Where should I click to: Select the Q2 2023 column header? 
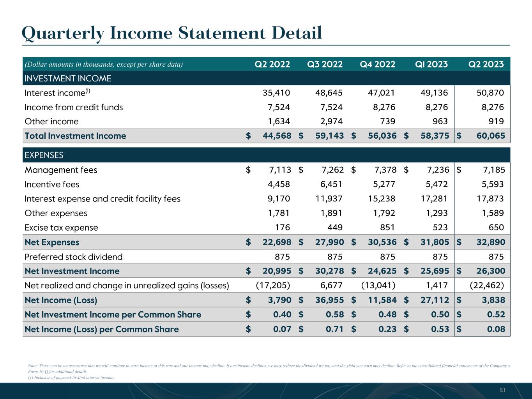(486, 64)
